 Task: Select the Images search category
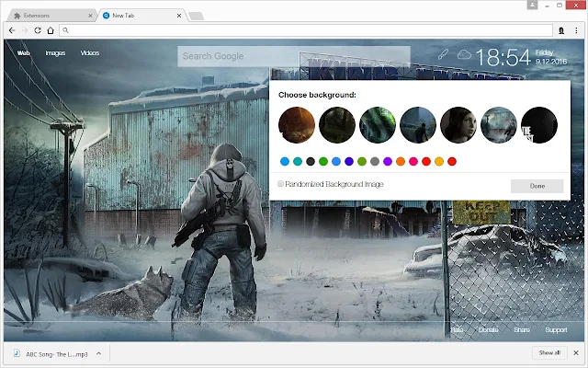[x=55, y=53]
